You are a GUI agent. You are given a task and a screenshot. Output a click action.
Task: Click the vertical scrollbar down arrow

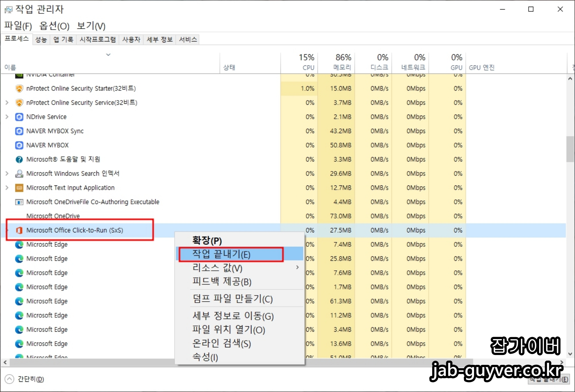click(x=570, y=354)
